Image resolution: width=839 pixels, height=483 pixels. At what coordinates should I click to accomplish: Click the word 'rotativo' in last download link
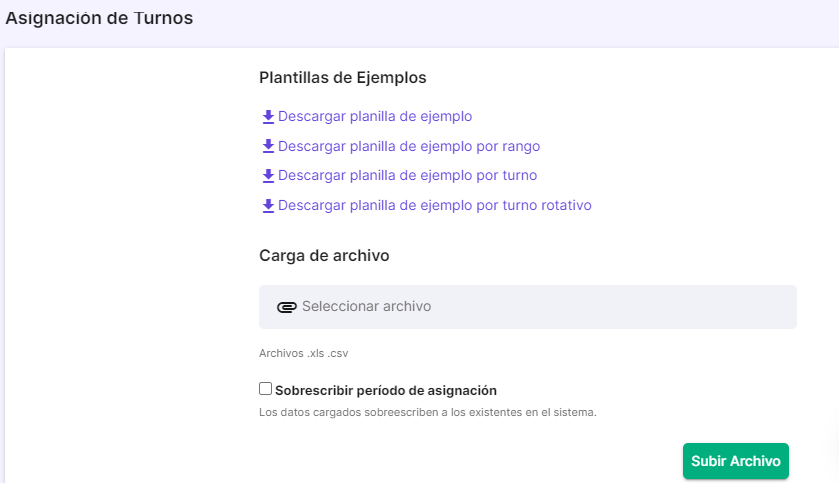566,205
